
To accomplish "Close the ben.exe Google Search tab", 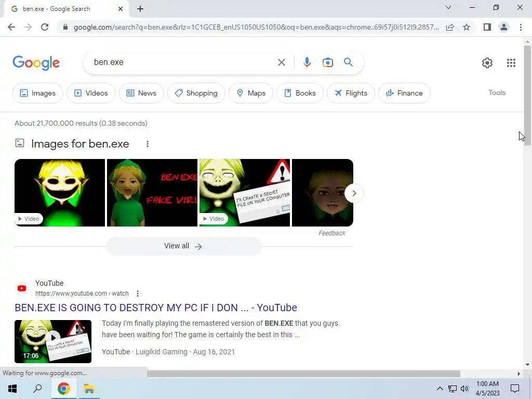I will point(121,9).
